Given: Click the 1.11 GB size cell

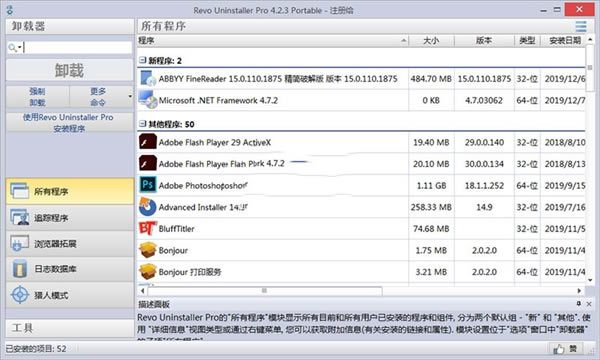Looking at the screenshot, I should point(431,186).
